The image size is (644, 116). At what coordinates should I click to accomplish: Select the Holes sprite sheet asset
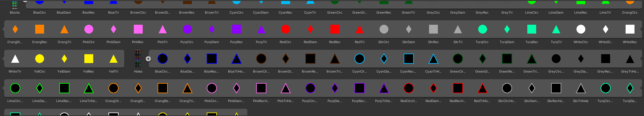138,59
